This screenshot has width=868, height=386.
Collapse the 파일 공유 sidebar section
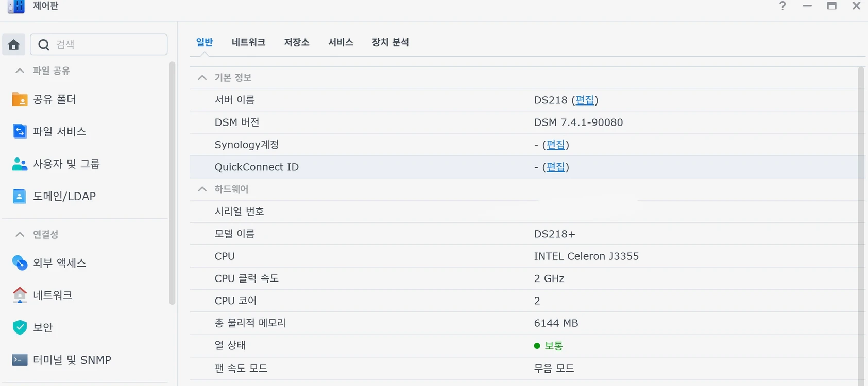click(x=20, y=71)
